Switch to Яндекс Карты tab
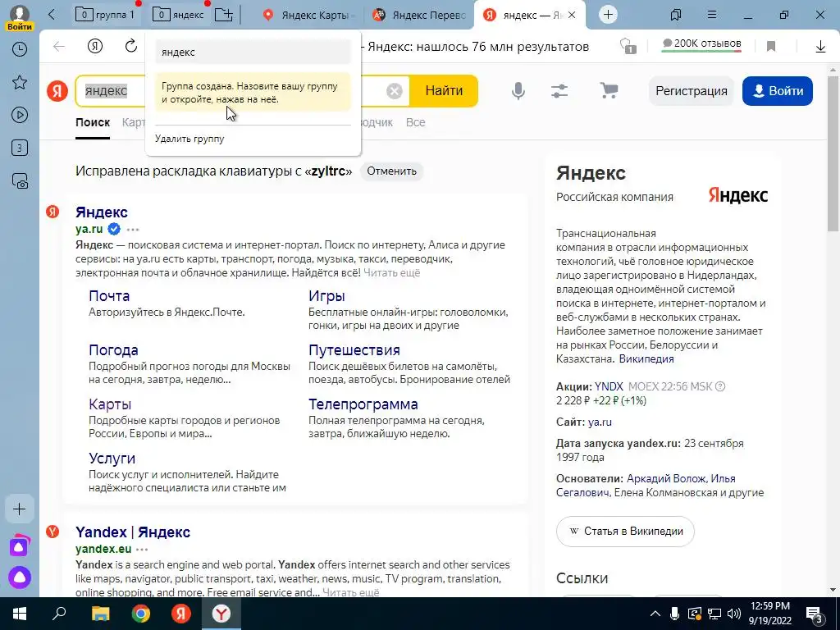840x630 pixels. click(x=309, y=15)
